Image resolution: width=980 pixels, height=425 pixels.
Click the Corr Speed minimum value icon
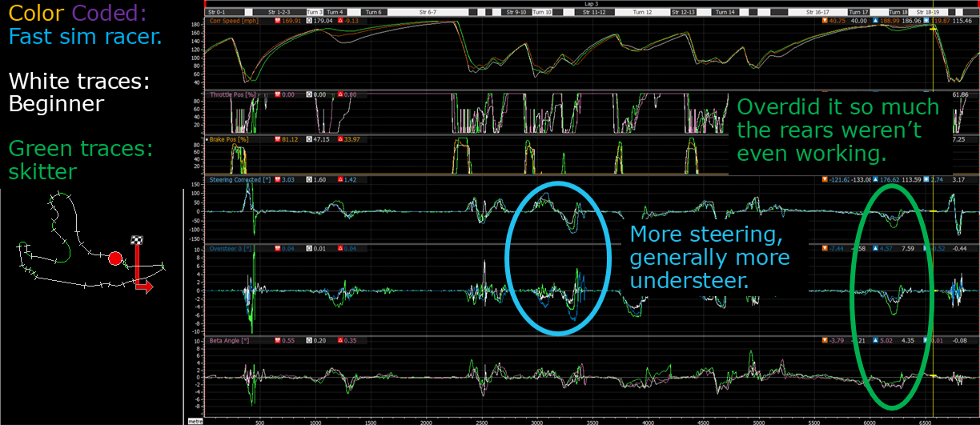coord(826,21)
